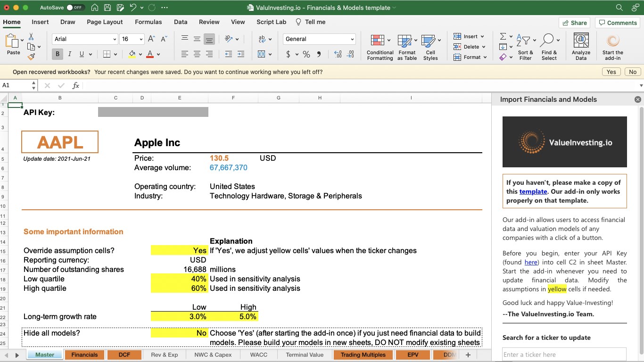Switch to the DCF sheet tab
Image resolution: width=644 pixels, height=362 pixels.
(x=124, y=354)
